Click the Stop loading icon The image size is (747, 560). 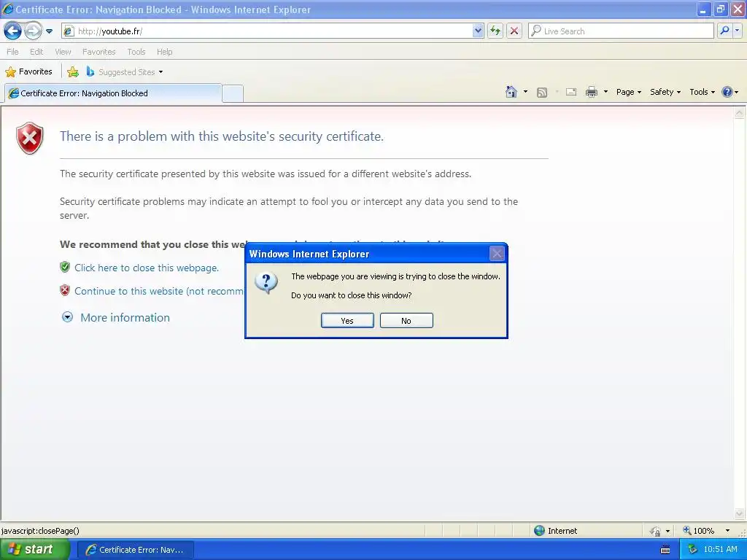pyautogui.click(x=514, y=31)
